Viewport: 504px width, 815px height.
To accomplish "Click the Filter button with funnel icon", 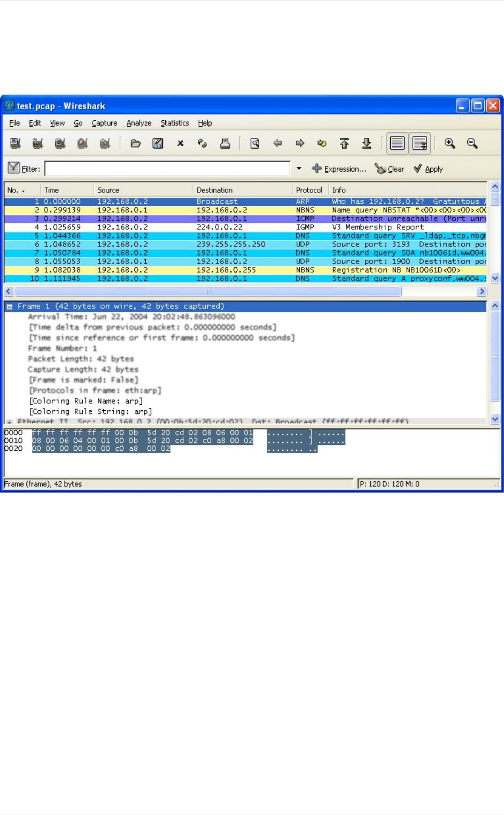I will click(24, 168).
